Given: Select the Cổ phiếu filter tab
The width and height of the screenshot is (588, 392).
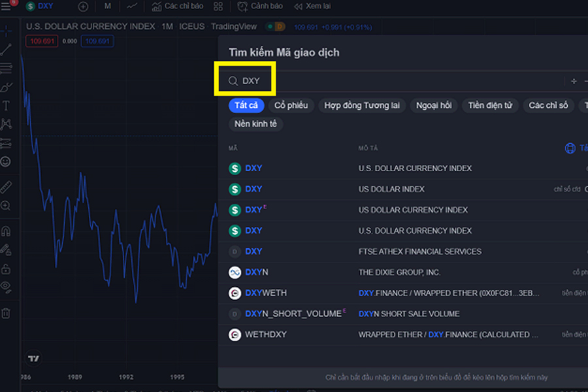Looking at the screenshot, I should pos(291,105).
